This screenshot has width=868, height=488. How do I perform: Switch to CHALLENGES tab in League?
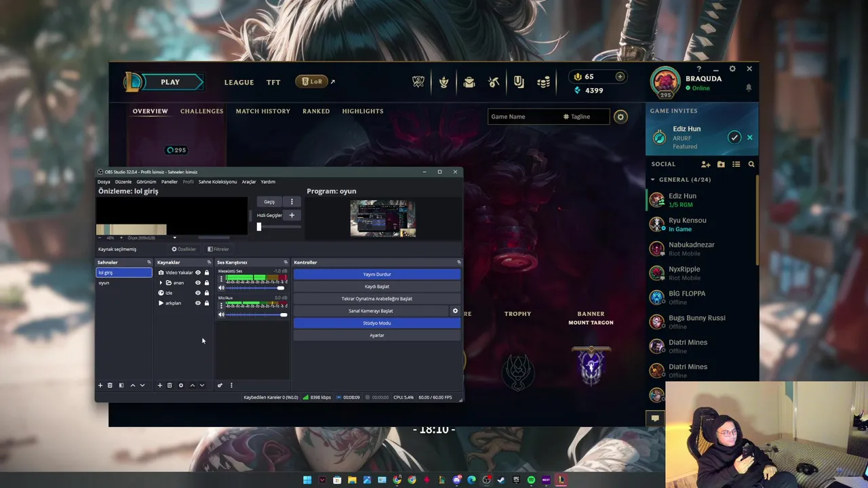point(201,111)
